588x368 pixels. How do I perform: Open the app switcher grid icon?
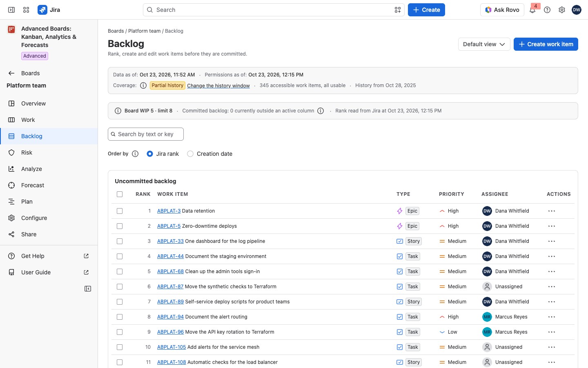(26, 10)
